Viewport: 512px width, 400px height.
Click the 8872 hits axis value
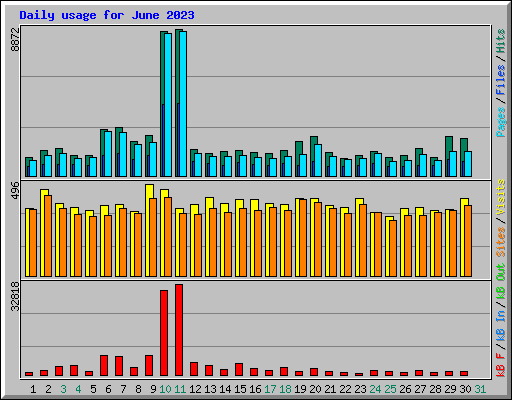point(15,39)
